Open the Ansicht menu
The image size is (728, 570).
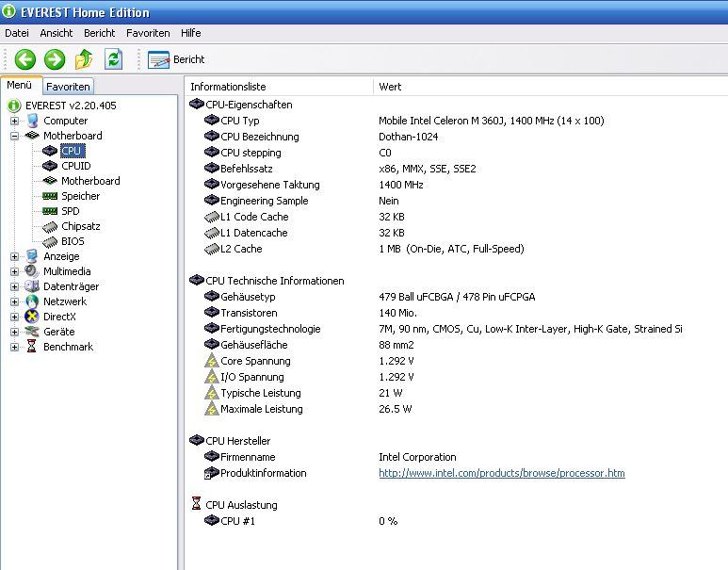(57, 33)
